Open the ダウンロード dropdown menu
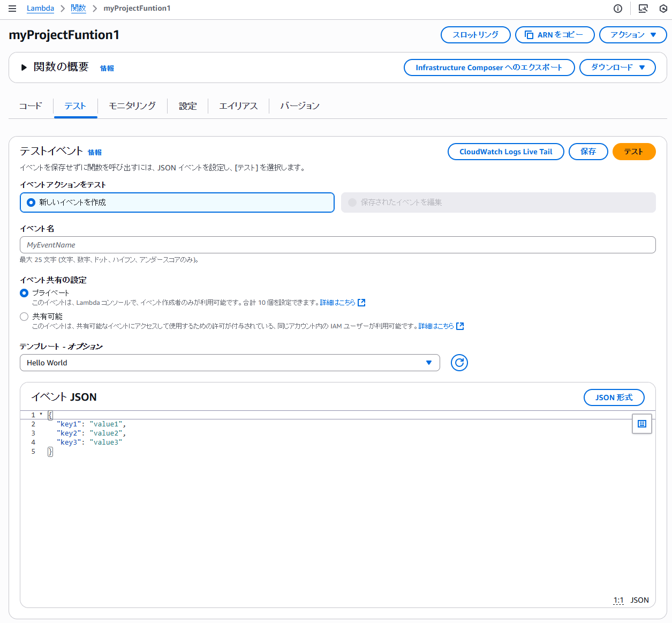 [617, 67]
